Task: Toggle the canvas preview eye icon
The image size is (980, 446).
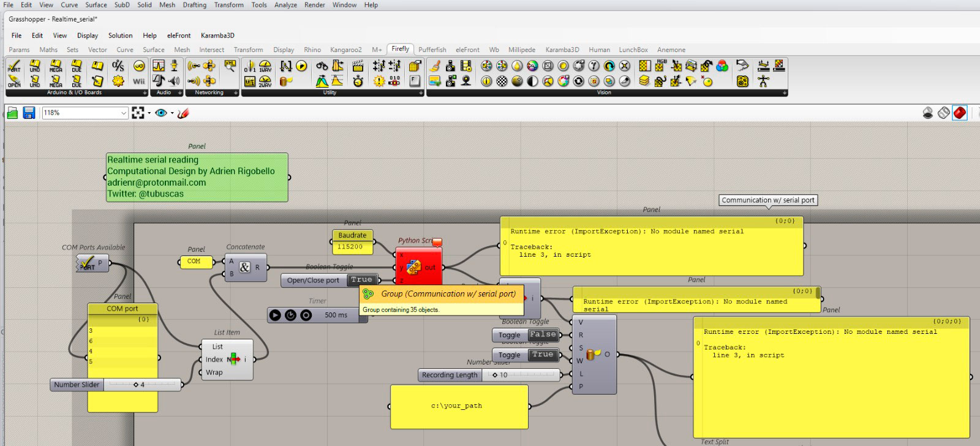Action: (161, 113)
